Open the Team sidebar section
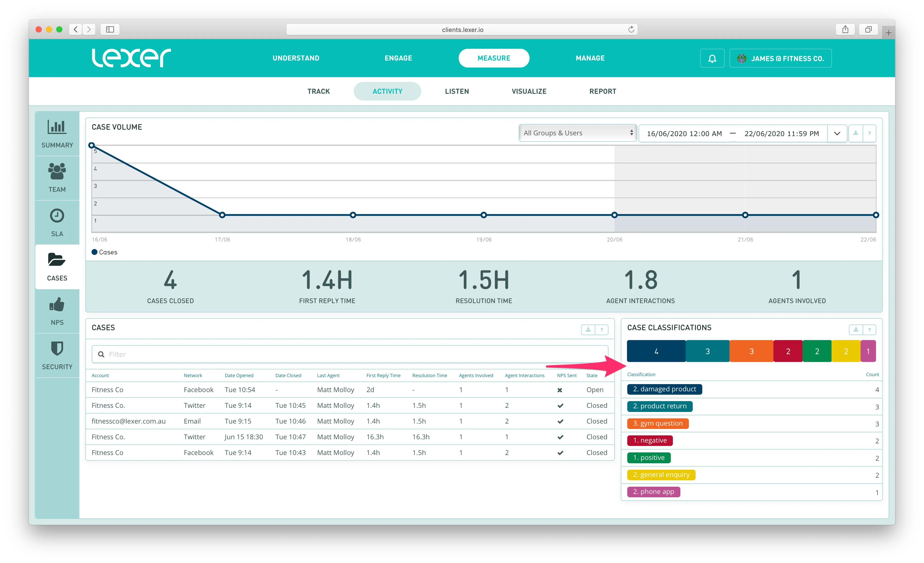 click(57, 178)
